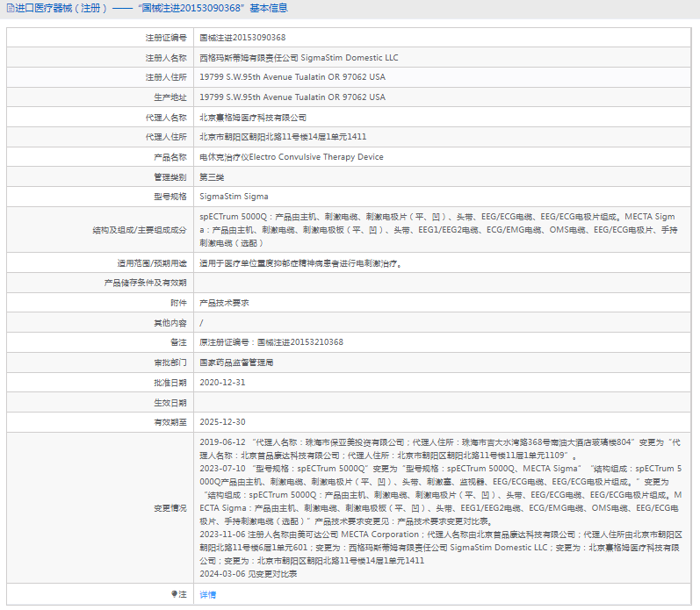
Task: Click the 管理类别 value 第三类
Action: pos(212,177)
